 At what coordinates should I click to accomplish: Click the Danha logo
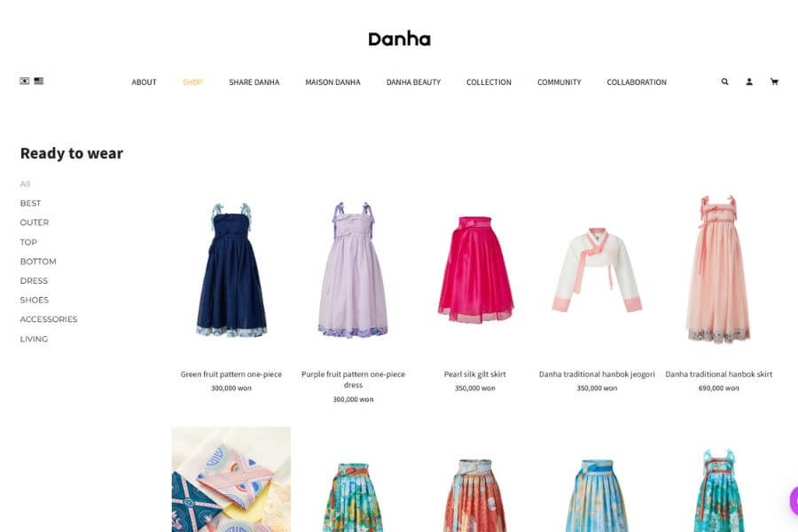(400, 39)
